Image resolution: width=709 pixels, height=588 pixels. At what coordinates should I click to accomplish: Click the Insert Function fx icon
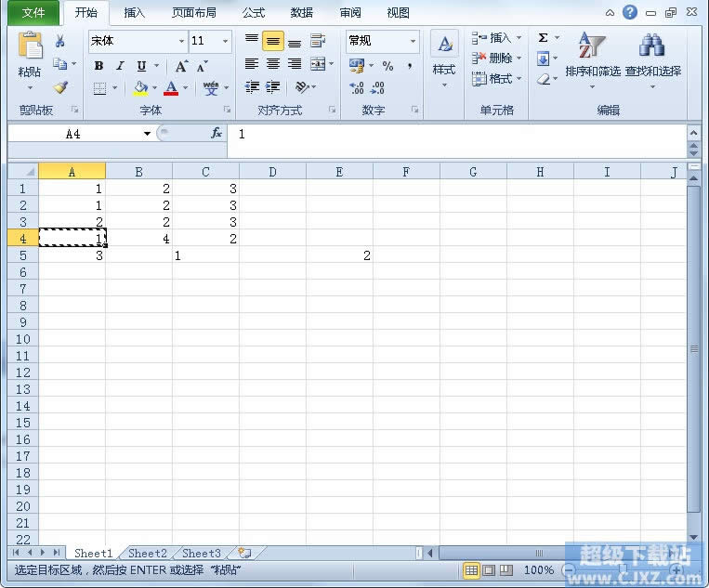(217, 133)
